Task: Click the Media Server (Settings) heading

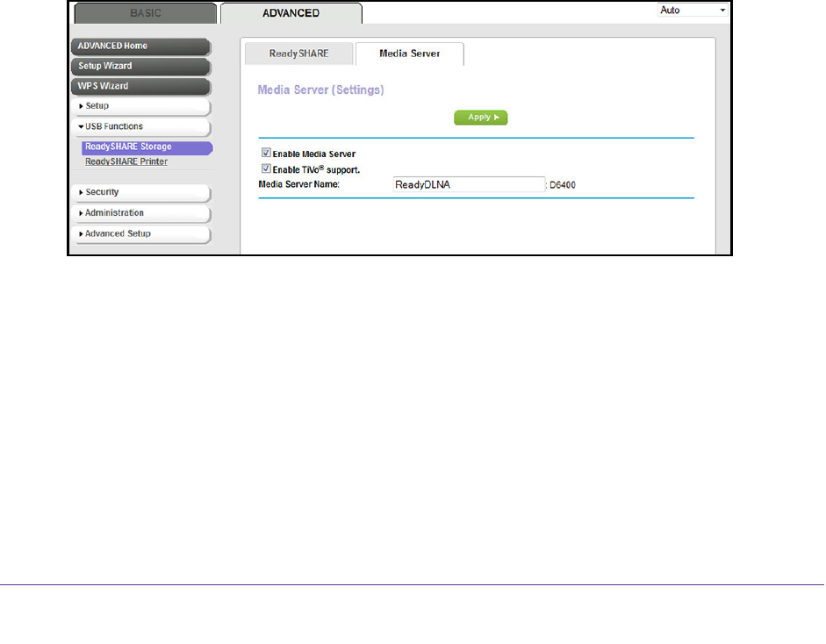Action: (320, 90)
